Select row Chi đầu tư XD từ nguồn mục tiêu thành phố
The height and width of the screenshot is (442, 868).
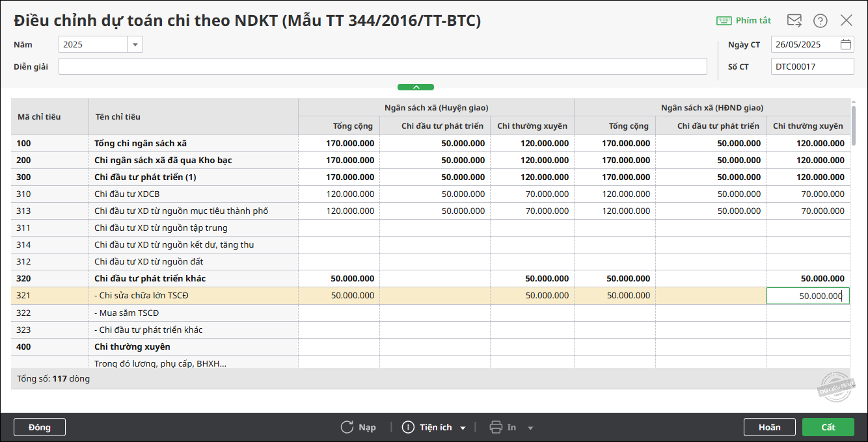pos(430,211)
